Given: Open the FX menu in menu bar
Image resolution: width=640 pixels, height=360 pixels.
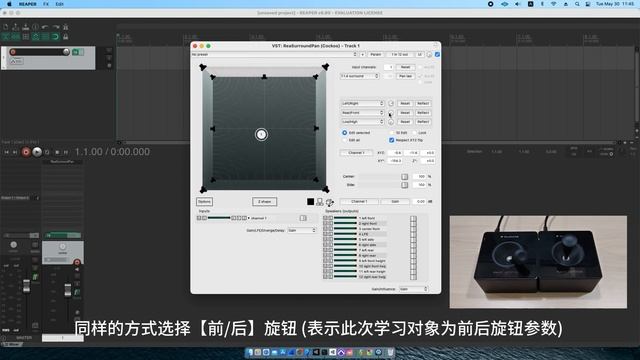Looking at the screenshot, I should point(46,4).
